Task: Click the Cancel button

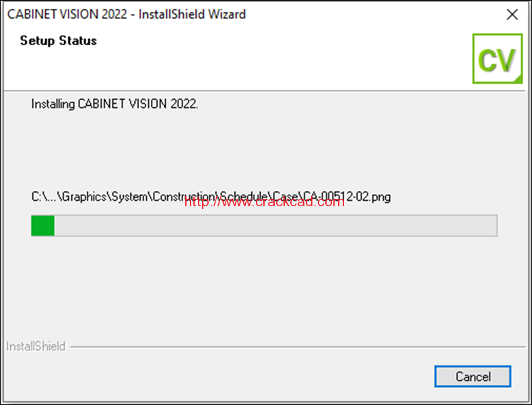Action: pyautogui.click(x=473, y=377)
